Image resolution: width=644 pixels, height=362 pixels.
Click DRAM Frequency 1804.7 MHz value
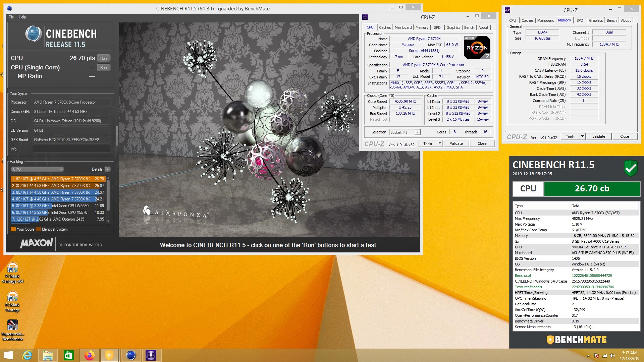[584, 58]
